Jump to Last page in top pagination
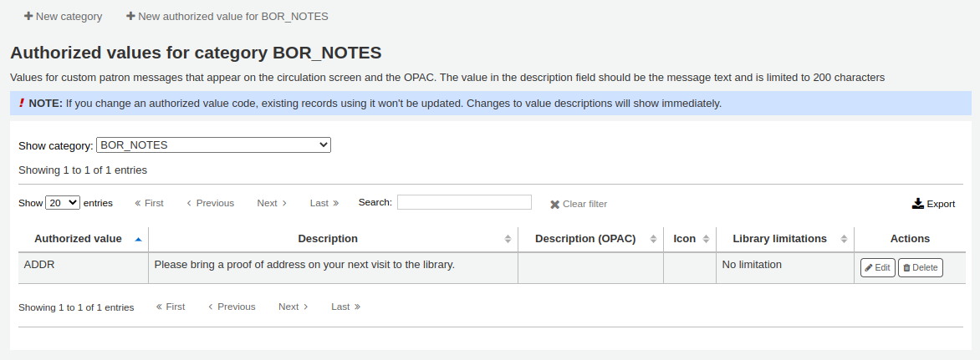Screen dimensions: 980x360 point(324,203)
